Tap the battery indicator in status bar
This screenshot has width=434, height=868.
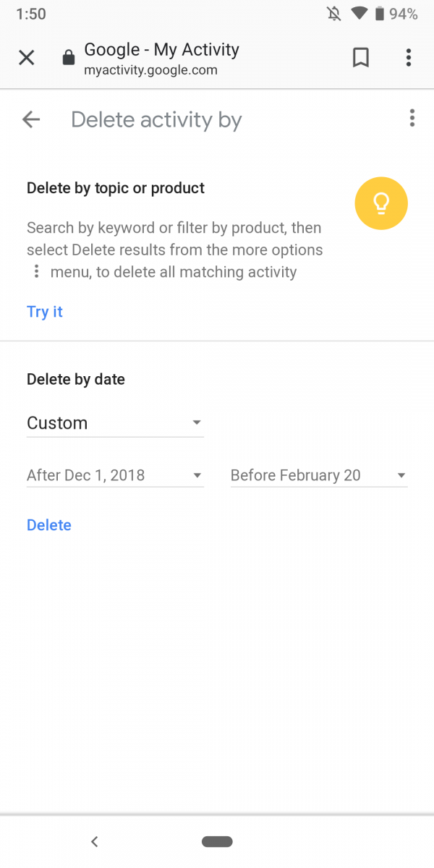[380, 14]
